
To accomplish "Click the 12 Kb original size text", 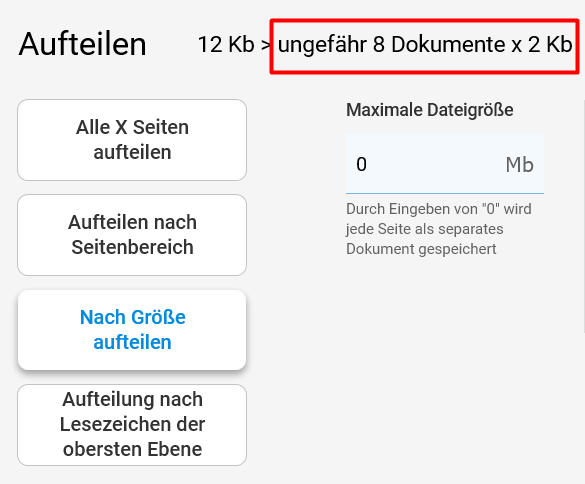I will point(226,44).
